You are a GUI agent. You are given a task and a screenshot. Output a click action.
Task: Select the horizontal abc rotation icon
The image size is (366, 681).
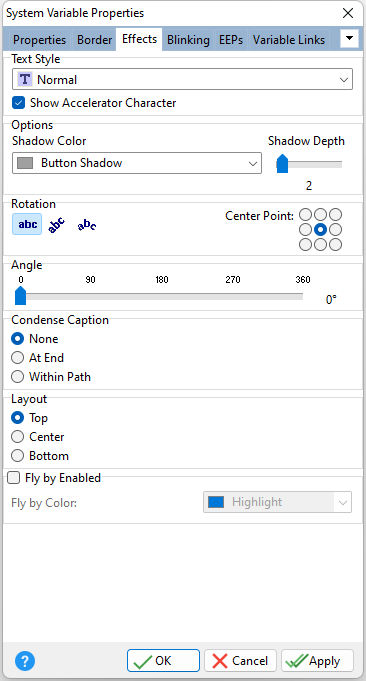pos(27,224)
